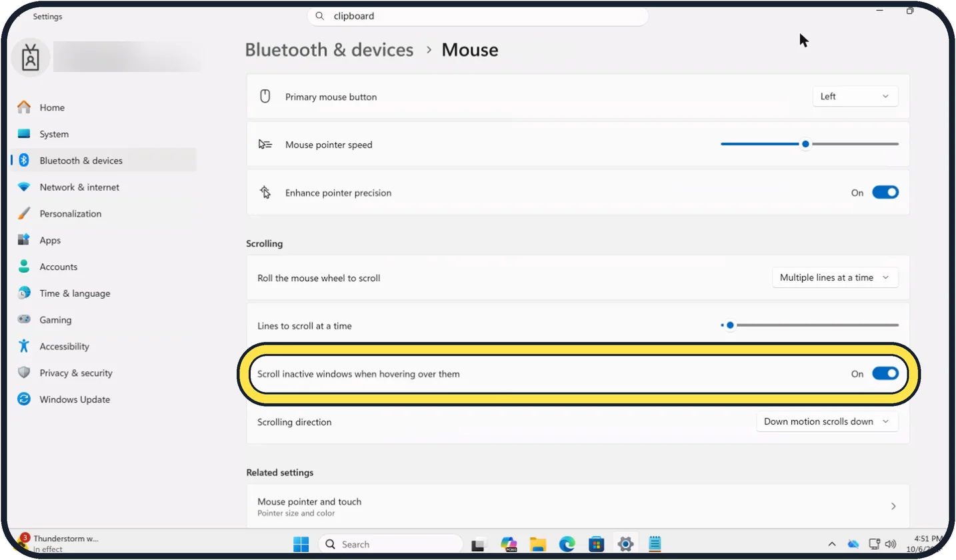The image size is (956, 560).
Task: Click the Windows Update sync icon
Action: 24,399
